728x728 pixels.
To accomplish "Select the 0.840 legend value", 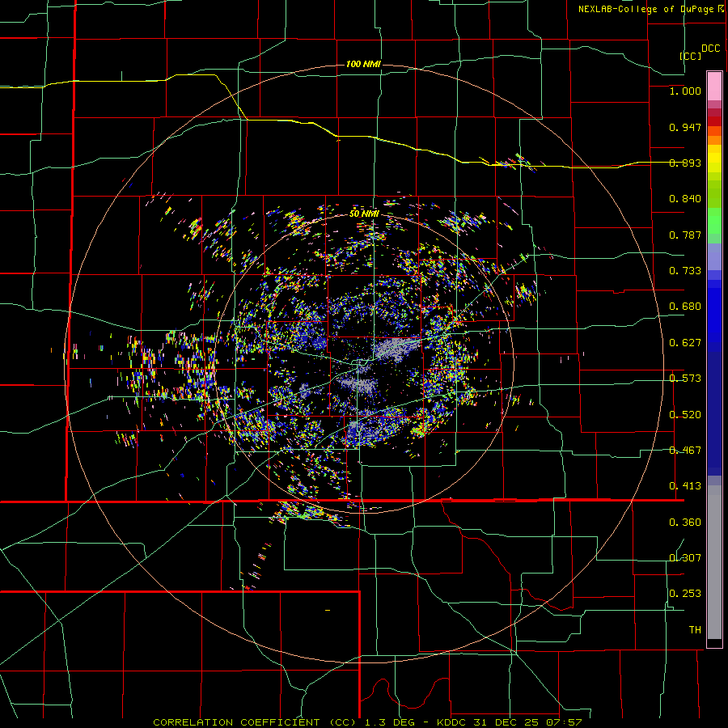I will pos(685,199).
